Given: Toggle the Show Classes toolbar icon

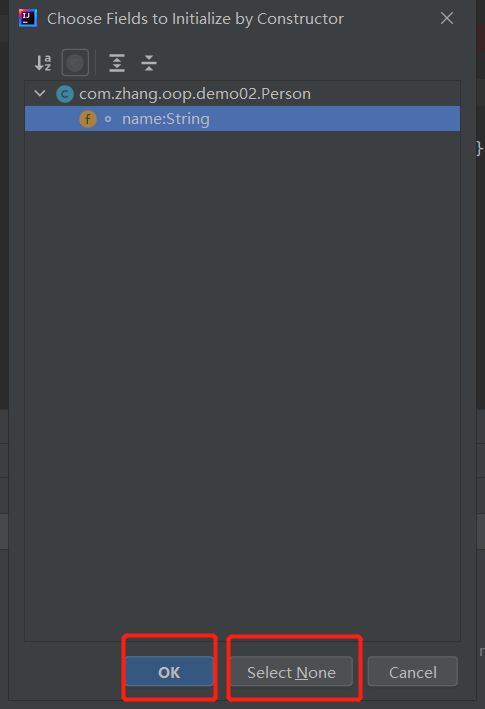Looking at the screenshot, I should pos(75,63).
